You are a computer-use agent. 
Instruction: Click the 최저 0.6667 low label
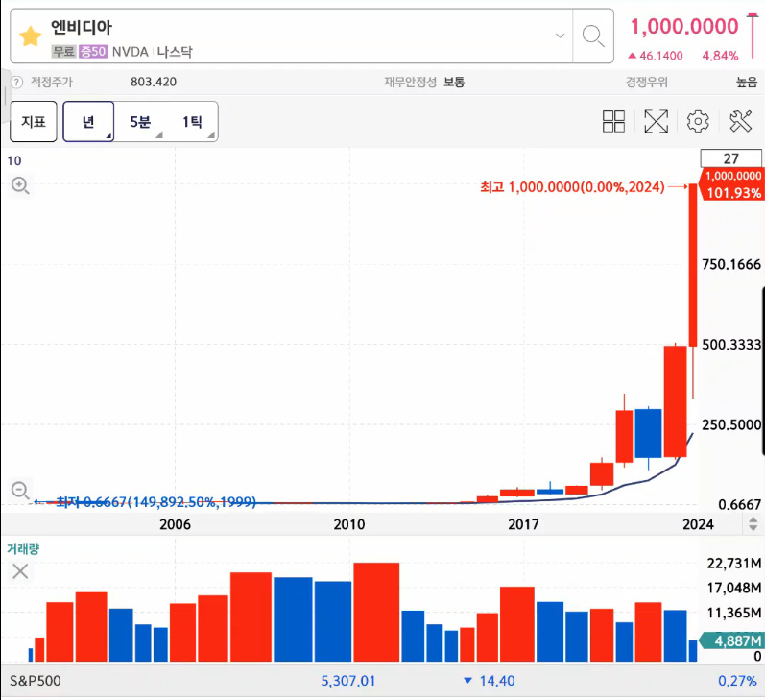pos(156,502)
